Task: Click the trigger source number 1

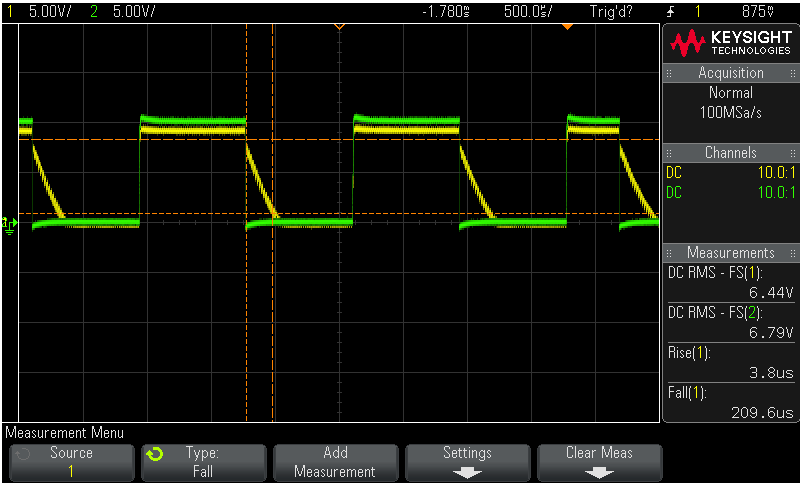Action: (698, 12)
